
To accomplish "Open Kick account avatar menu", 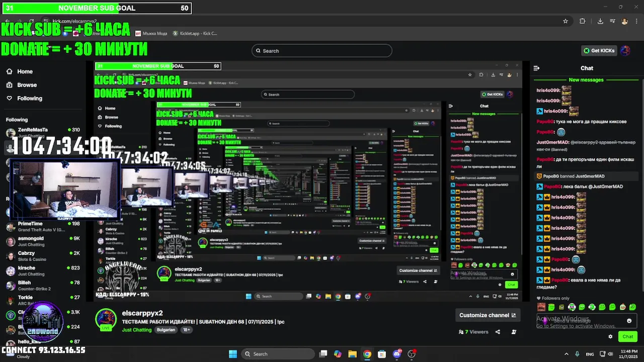I will [x=625, y=50].
